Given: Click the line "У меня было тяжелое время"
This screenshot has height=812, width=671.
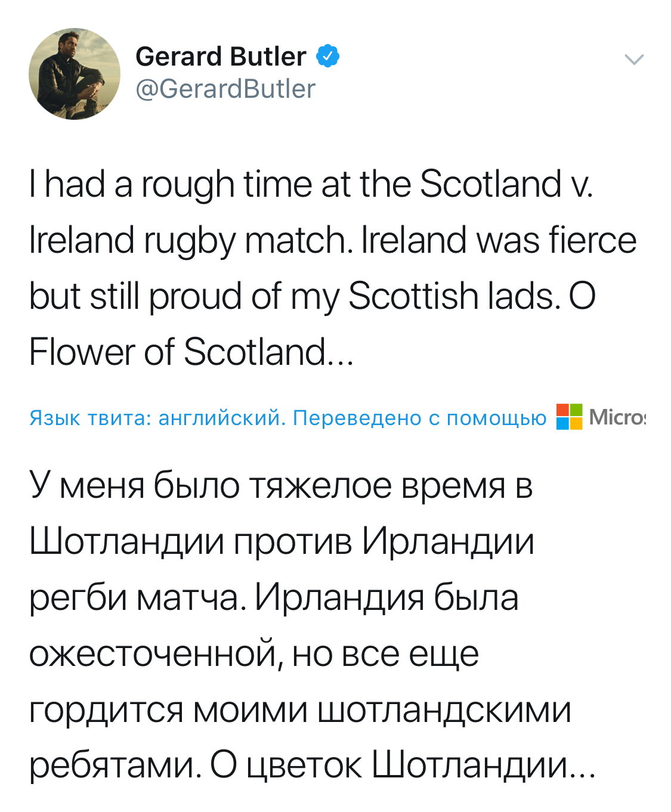Looking at the screenshot, I should coord(280,485).
